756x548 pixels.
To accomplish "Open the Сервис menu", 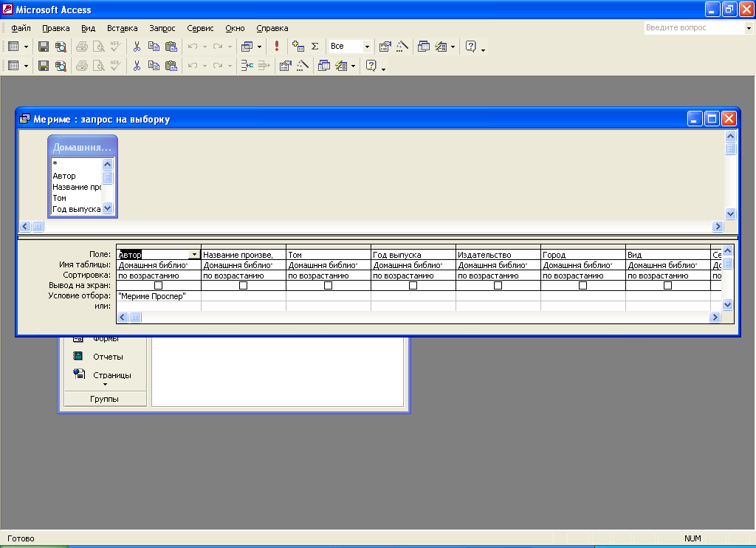I will pos(200,28).
